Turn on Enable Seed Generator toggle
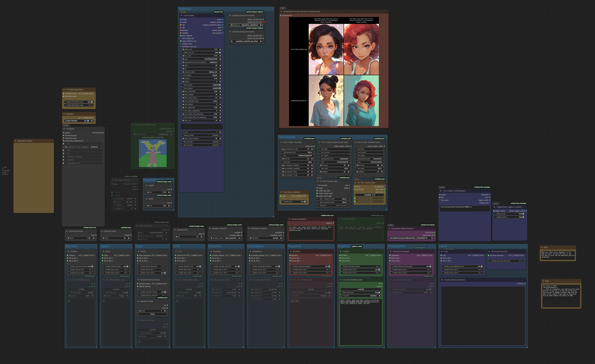The height and width of the screenshot is (364, 595). tap(165, 266)
